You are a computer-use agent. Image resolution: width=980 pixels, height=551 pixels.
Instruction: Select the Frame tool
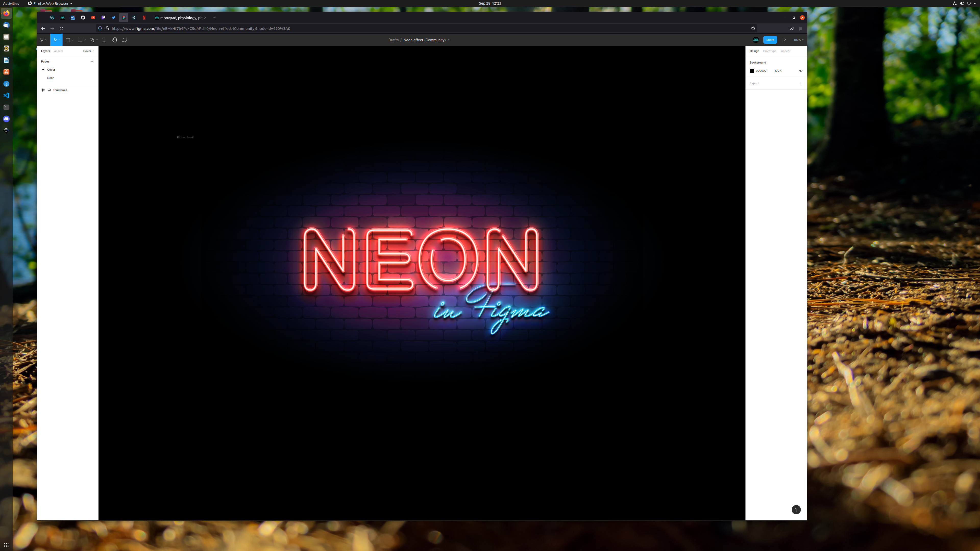point(68,40)
